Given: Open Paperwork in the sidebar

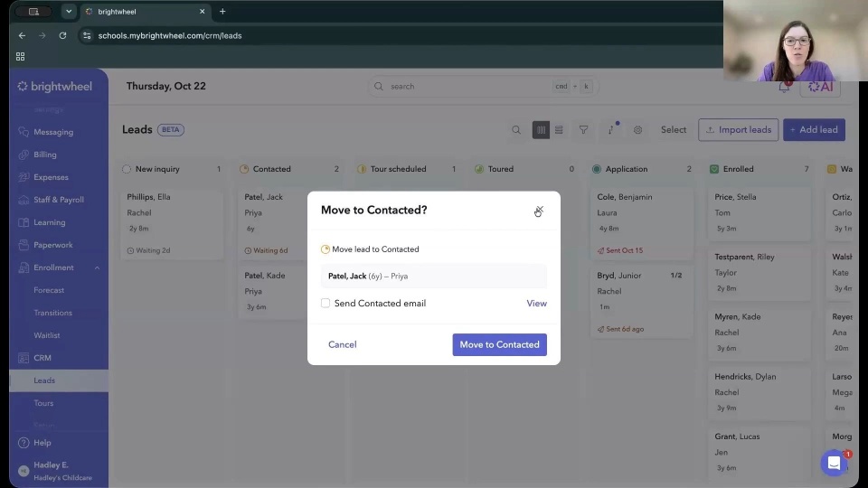Looking at the screenshot, I should tap(53, 245).
